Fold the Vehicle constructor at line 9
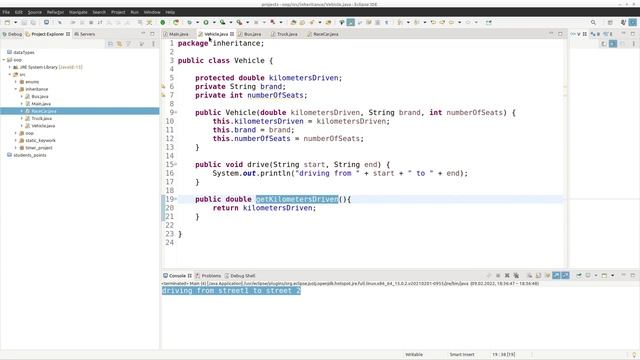Viewport: 640px width, 360px height. [x=176, y=112]
